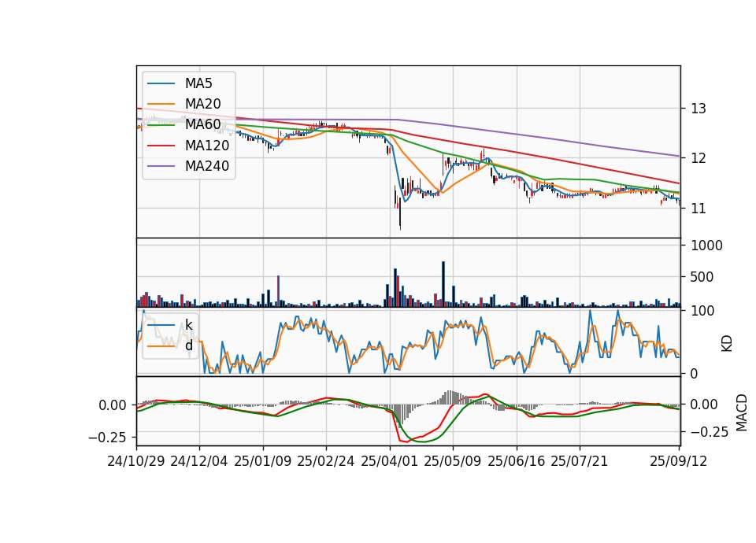Click the MA60 legend label
This screenshot has height=543, width=756.
click(x=202, y=124)
